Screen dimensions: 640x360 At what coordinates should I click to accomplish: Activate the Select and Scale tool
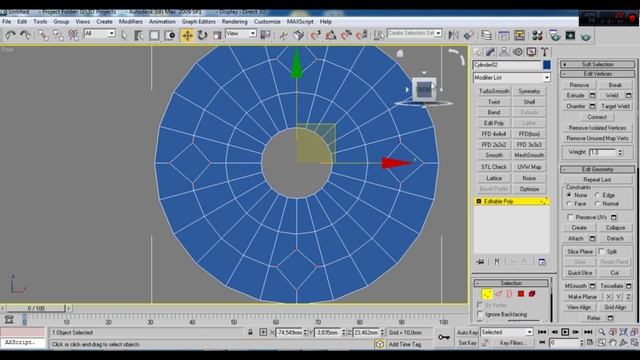217,36
